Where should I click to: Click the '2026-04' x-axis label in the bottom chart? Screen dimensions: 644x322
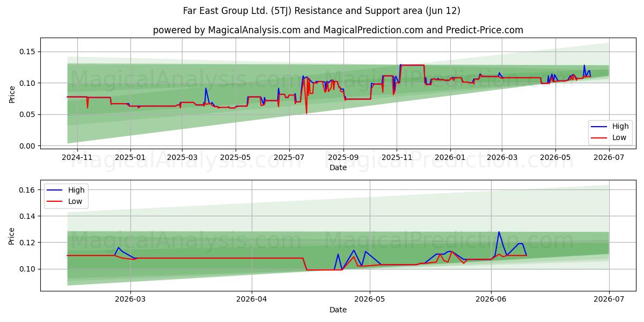click(x=252, y=300)
